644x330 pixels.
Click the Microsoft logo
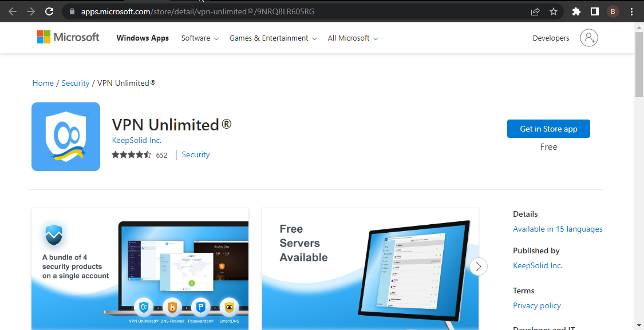click(x=68, y=37)
